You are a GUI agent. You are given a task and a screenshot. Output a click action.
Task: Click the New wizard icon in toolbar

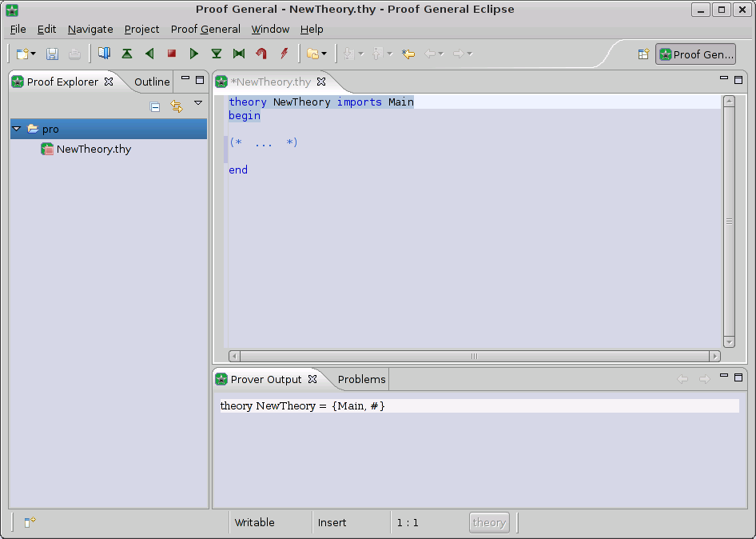click(x=22, y=54)
